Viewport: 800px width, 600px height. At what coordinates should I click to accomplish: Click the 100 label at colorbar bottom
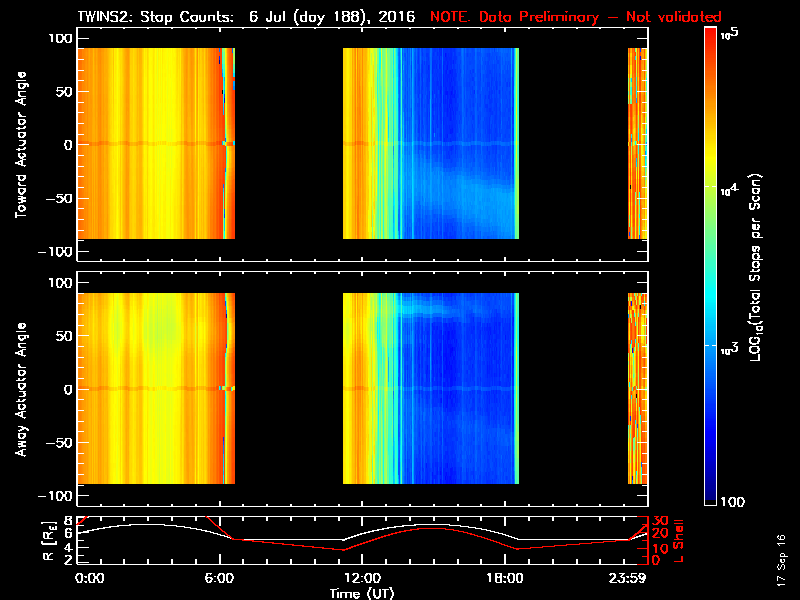pyautogui.click(x=732, y=502)
